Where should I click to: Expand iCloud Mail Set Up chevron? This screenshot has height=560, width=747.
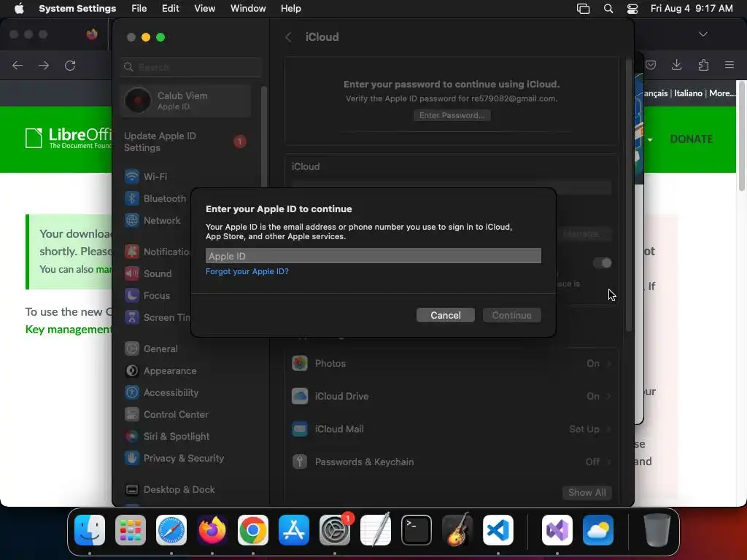(609, 429)
